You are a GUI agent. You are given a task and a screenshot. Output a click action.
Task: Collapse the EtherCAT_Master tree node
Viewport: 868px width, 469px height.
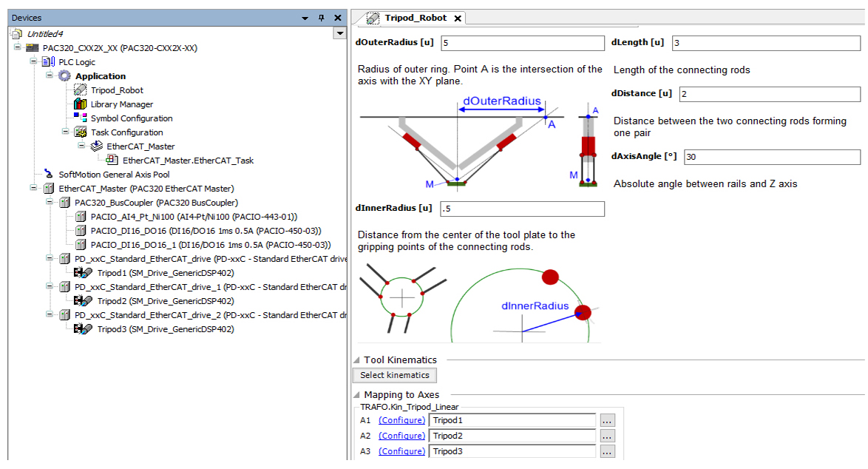(33, 188)
